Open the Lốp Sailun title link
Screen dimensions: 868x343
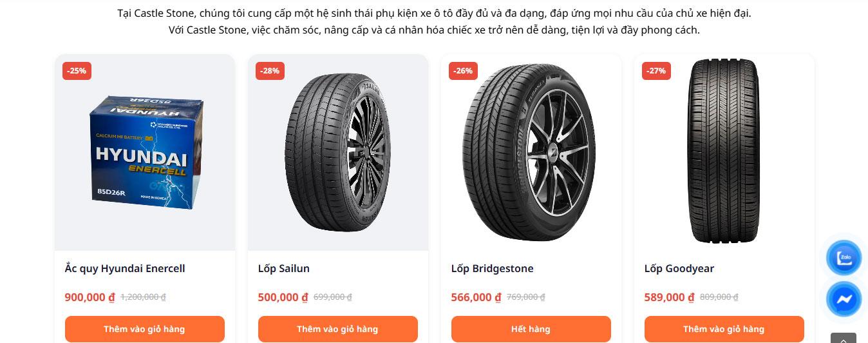click(284, 268)
